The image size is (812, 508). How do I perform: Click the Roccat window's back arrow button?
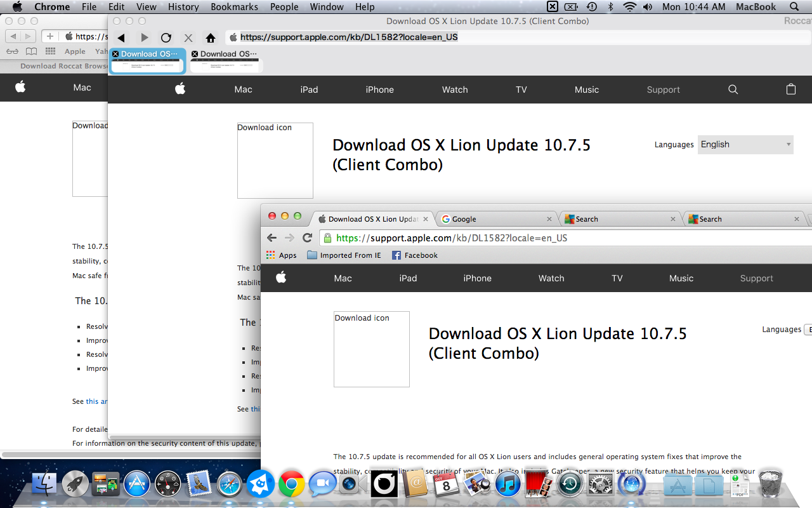(x=121, y=37)
